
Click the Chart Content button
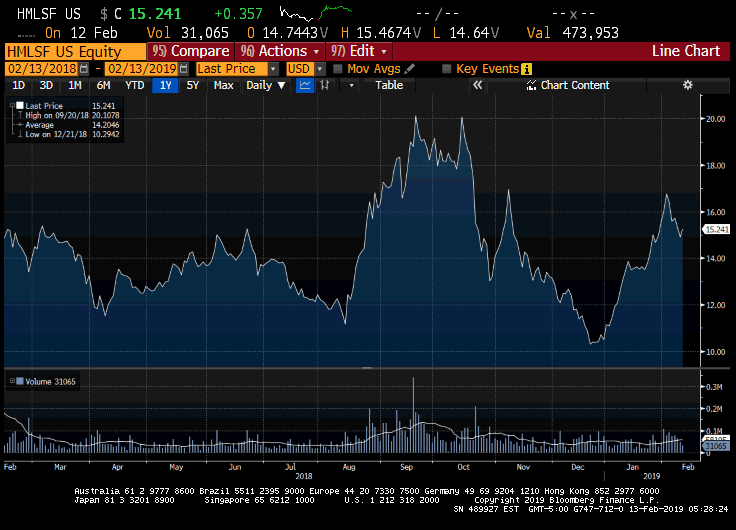click(x=568, y=85)
